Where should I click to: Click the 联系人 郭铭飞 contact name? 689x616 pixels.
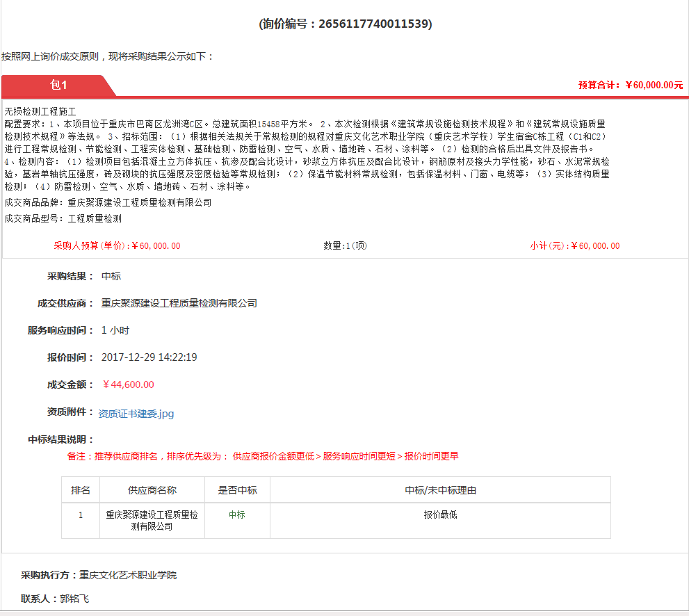(74, 599)
